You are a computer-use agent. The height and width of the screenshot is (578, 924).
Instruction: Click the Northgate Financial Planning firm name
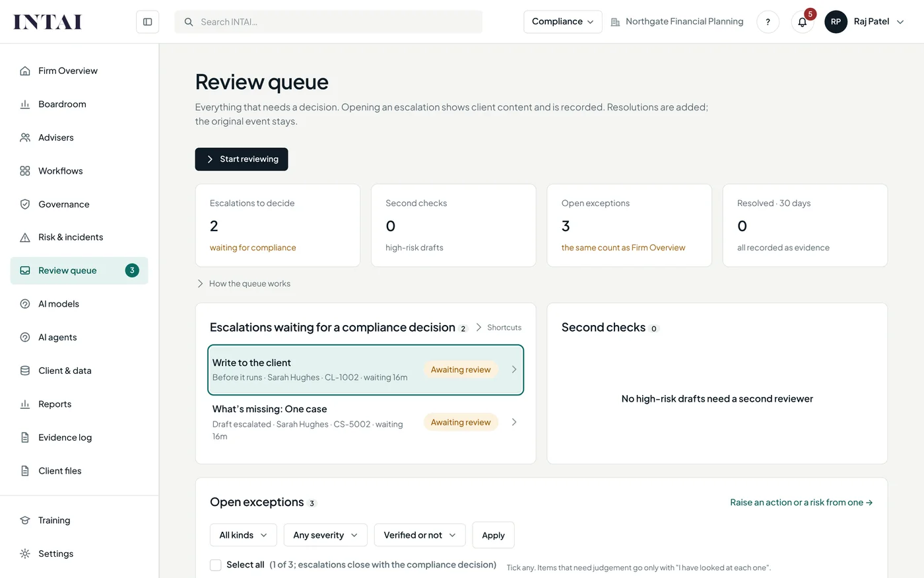[684, 22]
